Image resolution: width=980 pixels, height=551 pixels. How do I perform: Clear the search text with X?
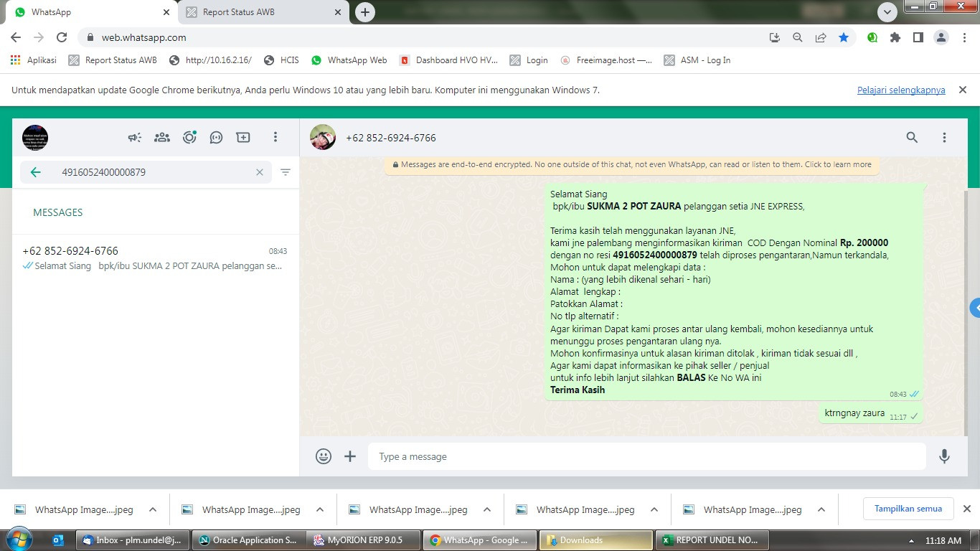[x=260, y=172]
